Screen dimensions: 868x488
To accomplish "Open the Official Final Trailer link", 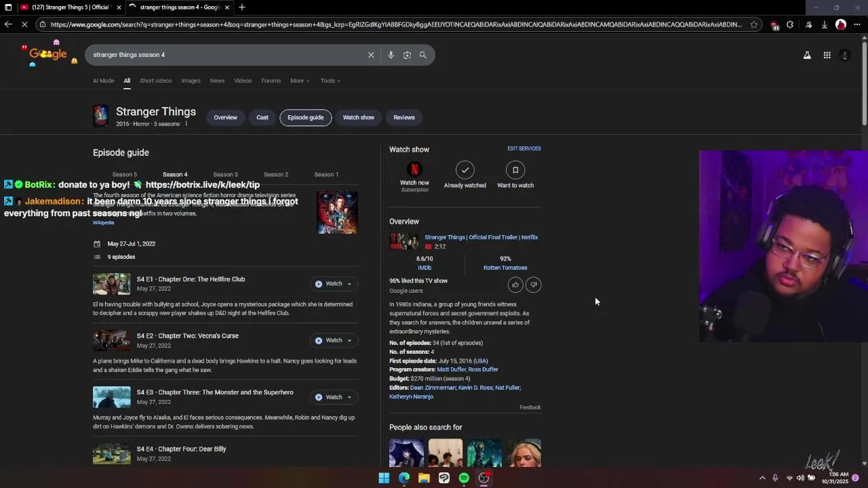I will click(x=481, y=237).
